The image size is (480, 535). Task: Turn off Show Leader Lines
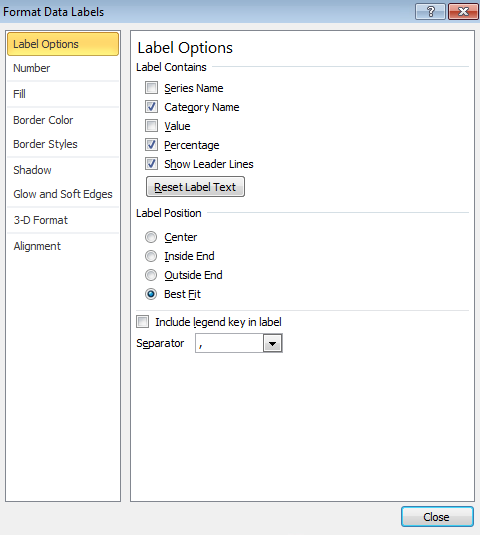click(151, 164)
